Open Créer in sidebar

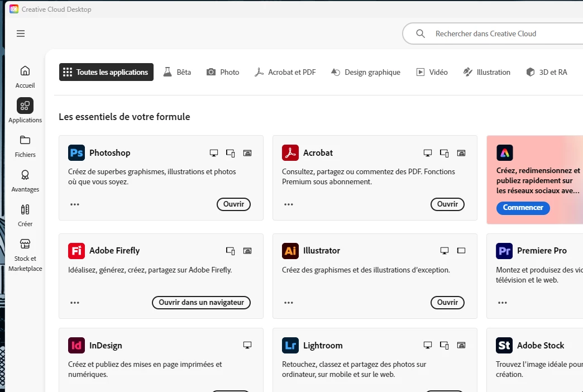pyautogui.click(x=25, y=216)
